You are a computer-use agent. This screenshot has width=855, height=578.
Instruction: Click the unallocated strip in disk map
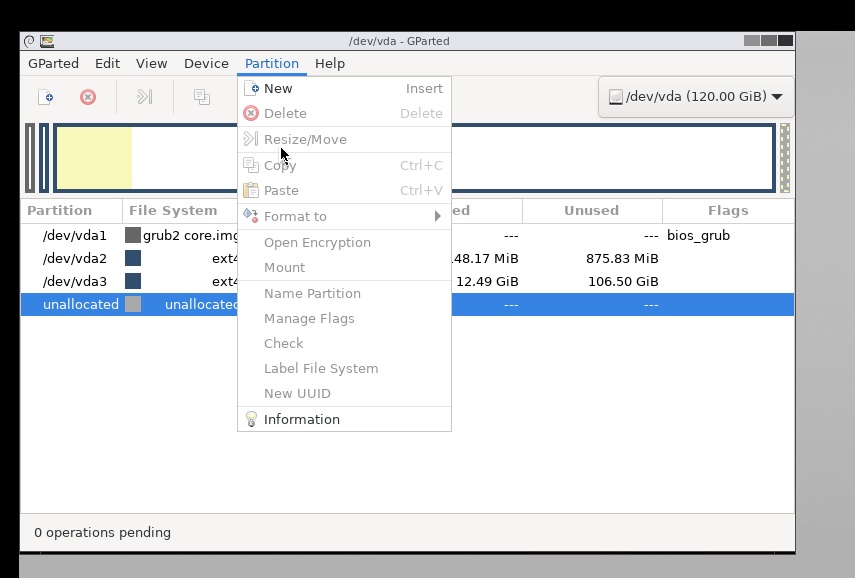[x=785, y=158]
